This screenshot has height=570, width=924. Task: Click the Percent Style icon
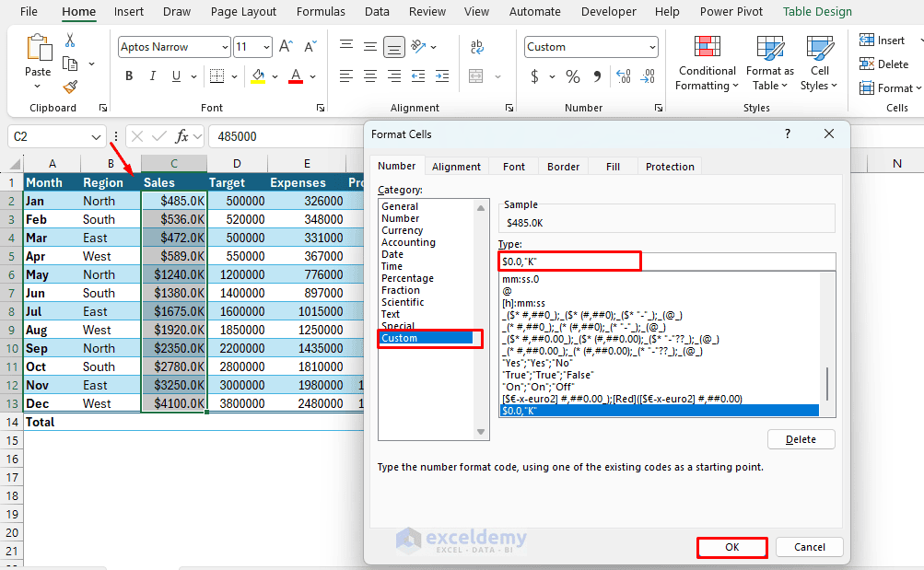(573, 76)
